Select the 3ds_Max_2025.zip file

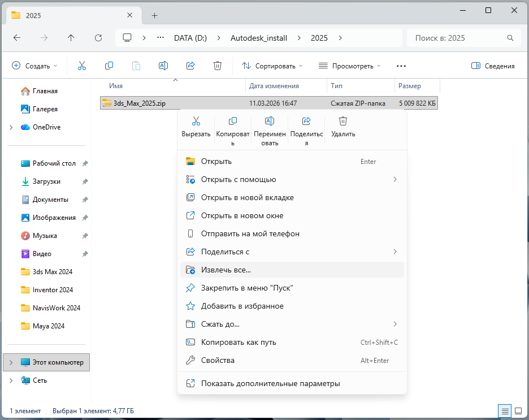coord(269,103)
